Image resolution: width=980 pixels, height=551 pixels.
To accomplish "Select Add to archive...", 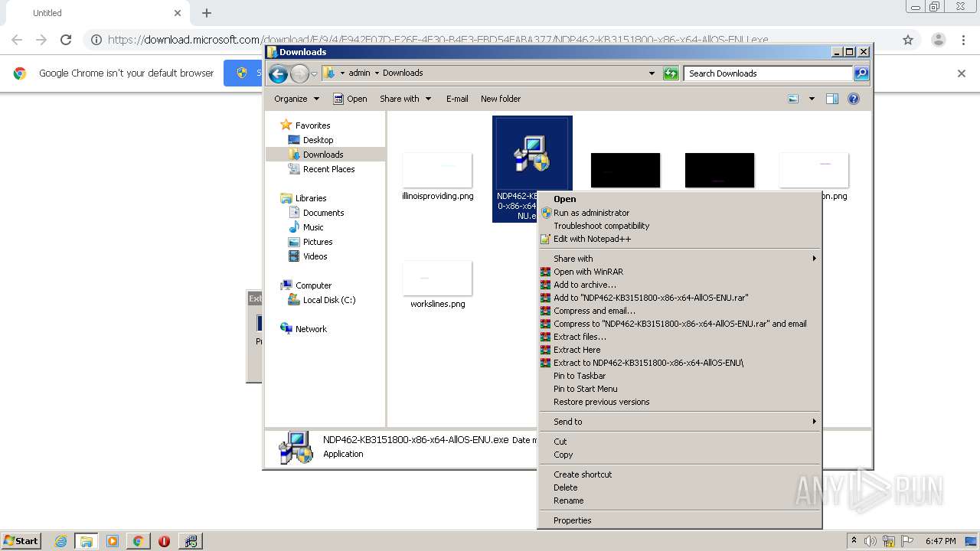I will [679, 285].
